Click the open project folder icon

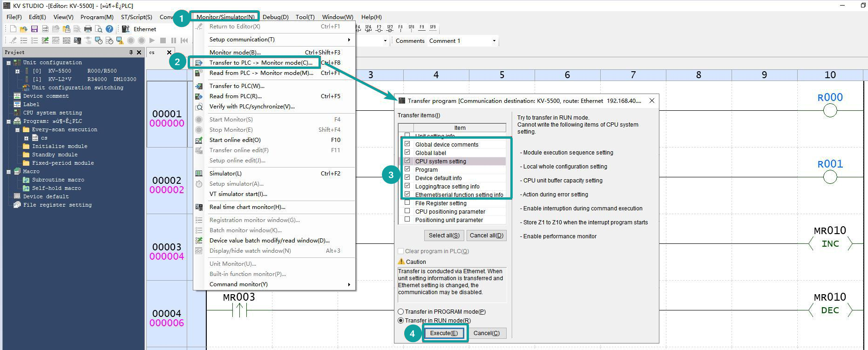tap(24, 29)
